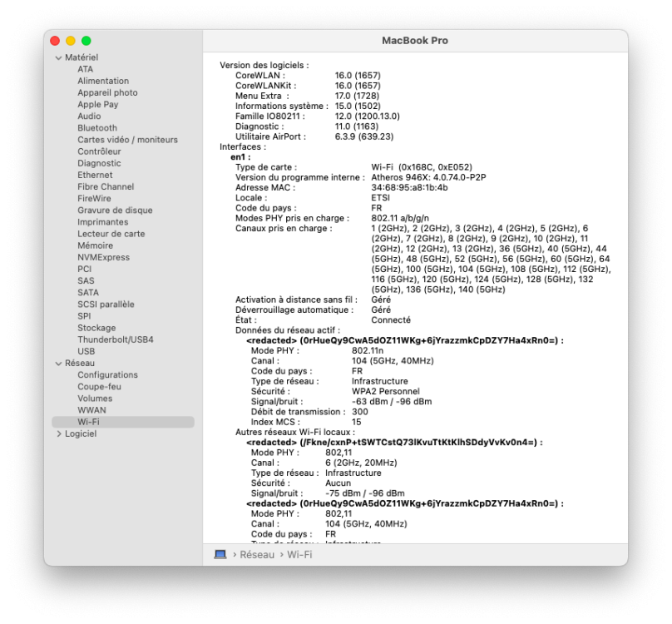Select the highlighted Wi-Fi sidebar item
This screenshot has height=624, width=672.
click(123, 422)
